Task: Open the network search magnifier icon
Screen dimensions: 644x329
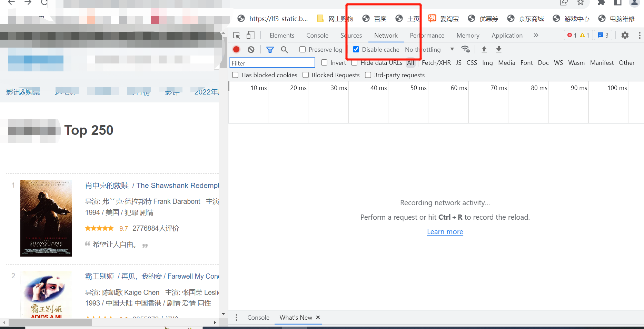Action: coord(284,50)
